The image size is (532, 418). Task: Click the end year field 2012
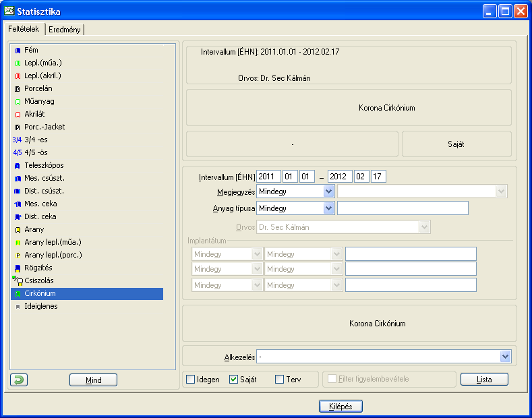coord(340,177)
